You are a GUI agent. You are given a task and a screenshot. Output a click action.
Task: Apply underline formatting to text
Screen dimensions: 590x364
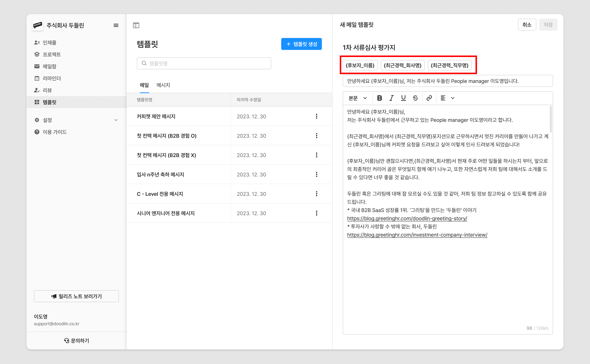point(403,98)
